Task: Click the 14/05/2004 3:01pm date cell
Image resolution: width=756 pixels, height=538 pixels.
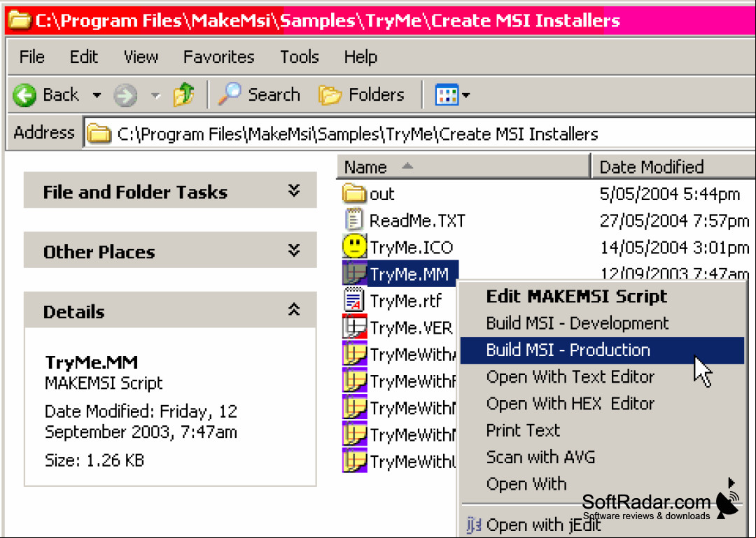Action: [675, 247]
